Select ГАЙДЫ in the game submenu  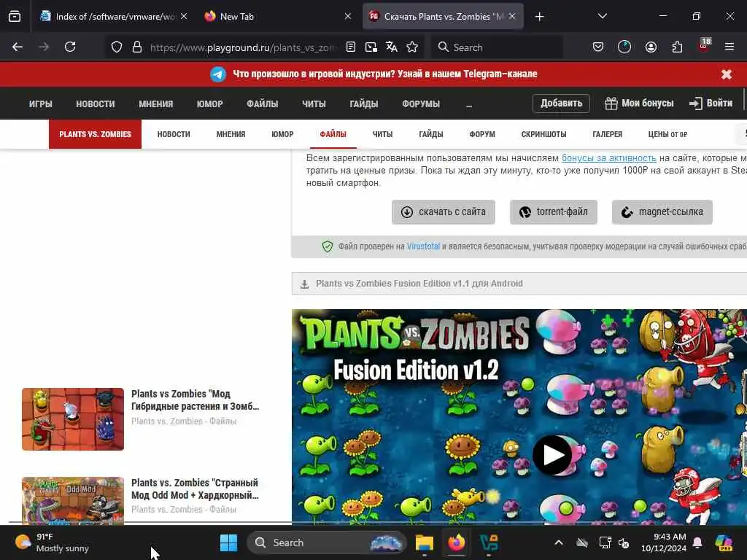click(431, 134)
